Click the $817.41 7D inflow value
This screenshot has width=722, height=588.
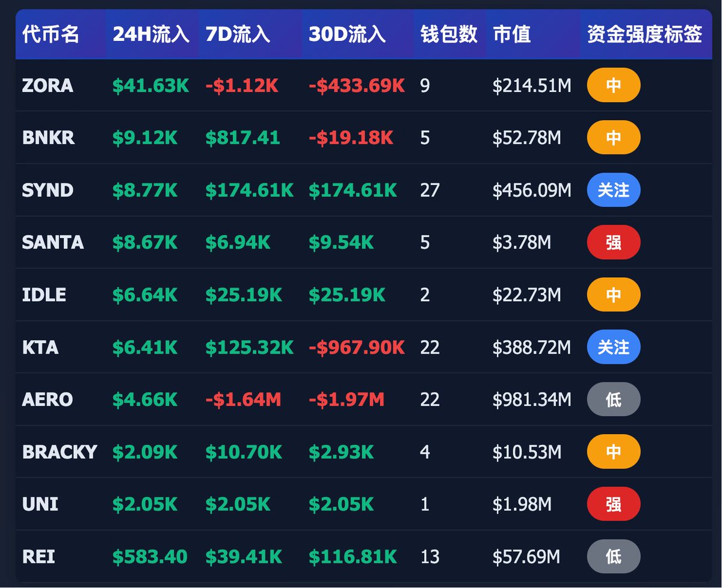(242, 138)
